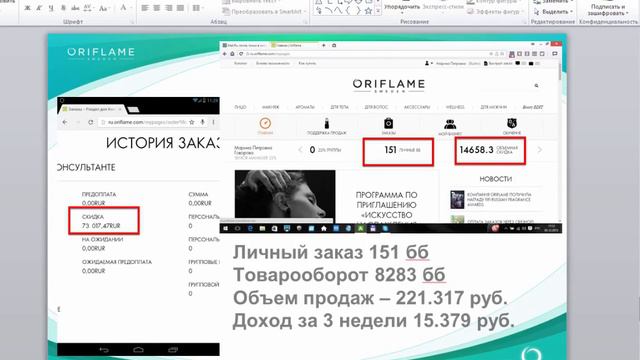Align text left in the Paragraph group
Image resolution: width=640 pixels, height=360 pixels.
tap(144, 8)
